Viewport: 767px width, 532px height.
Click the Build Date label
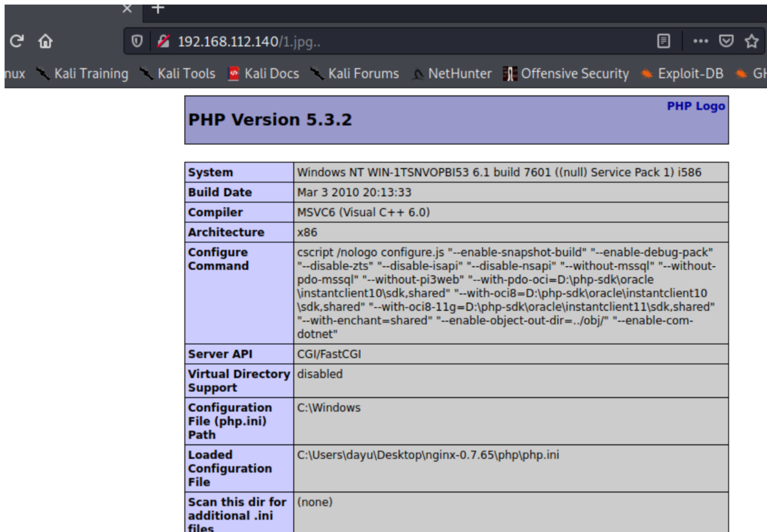[220, 192]
